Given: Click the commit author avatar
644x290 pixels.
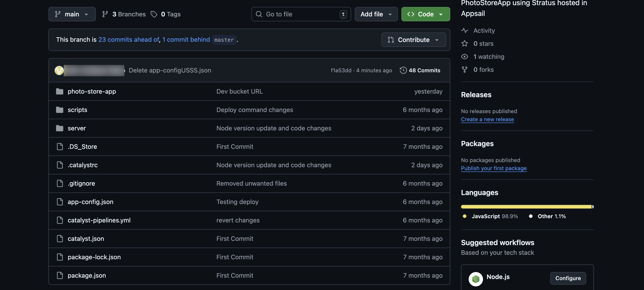Looking at the screenshot, I should pyautogui.click(x=59, y=70).
